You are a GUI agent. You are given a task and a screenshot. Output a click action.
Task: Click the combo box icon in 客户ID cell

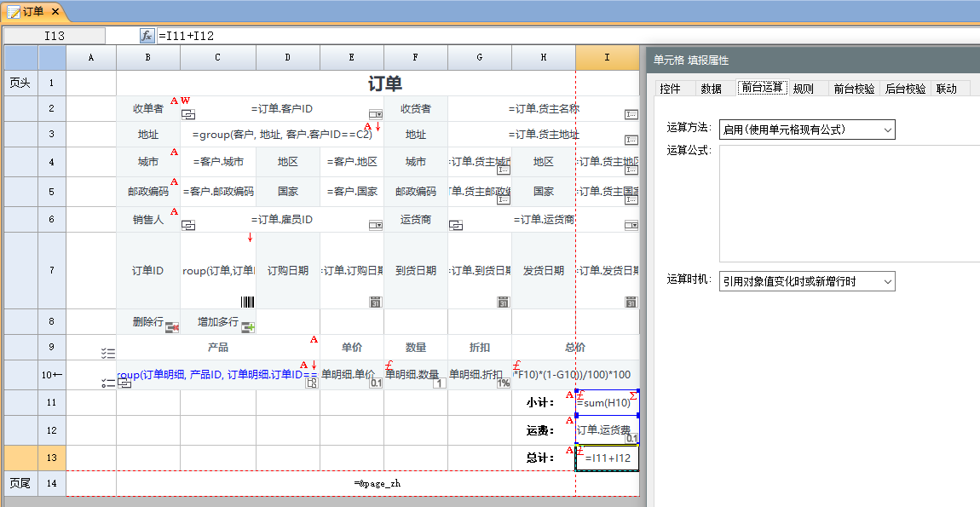[x=375, y=114]
